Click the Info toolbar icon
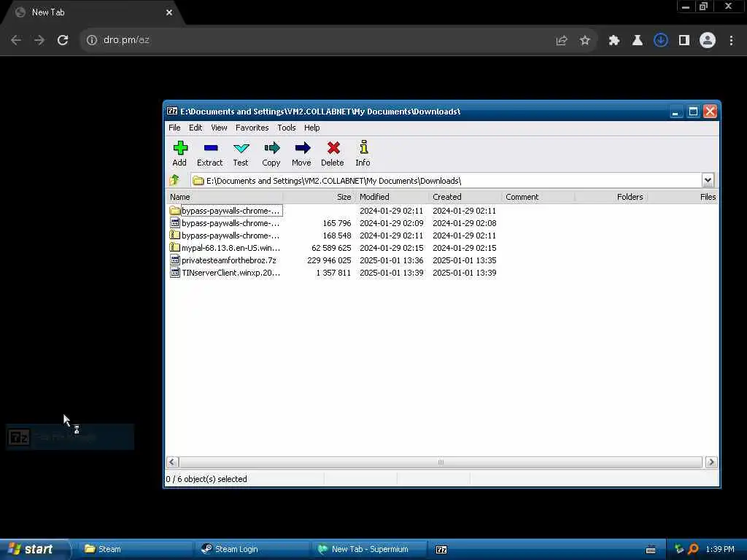This screenshot has width=747, height=560. [x=363, y=147]
